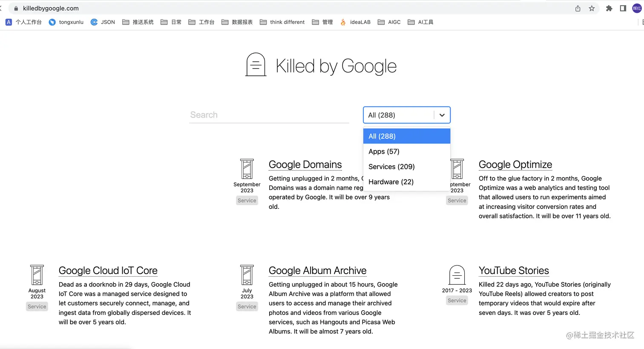
Task: Open the 个人工作台 bookmark
Action: coord(24,22)
